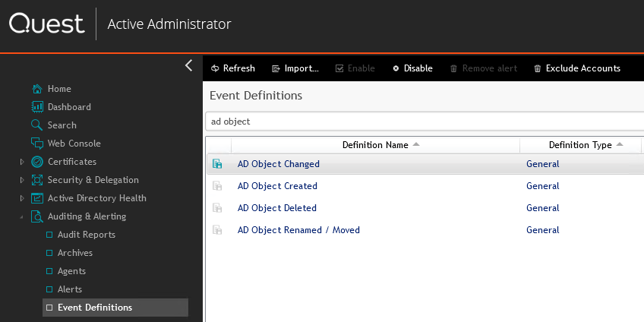Collapse the left navigation panel
Screen dimensions: 644x322
click(189, 66)
